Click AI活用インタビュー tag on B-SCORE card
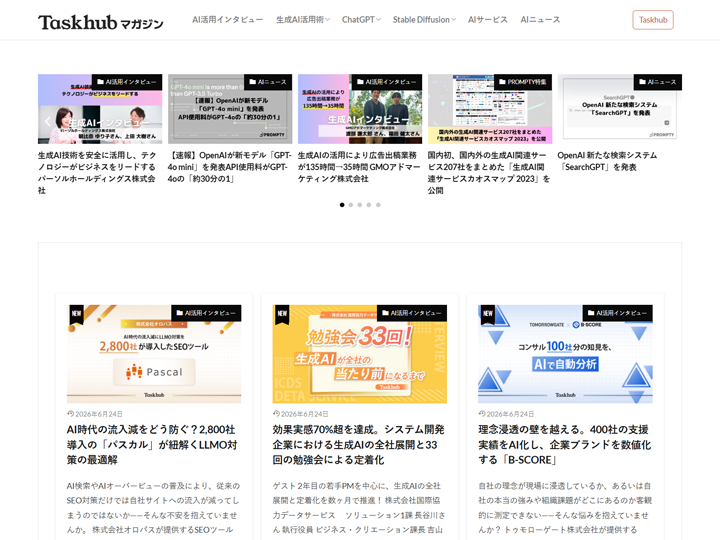This screenshot has height=540, width=720. point(618,313)
